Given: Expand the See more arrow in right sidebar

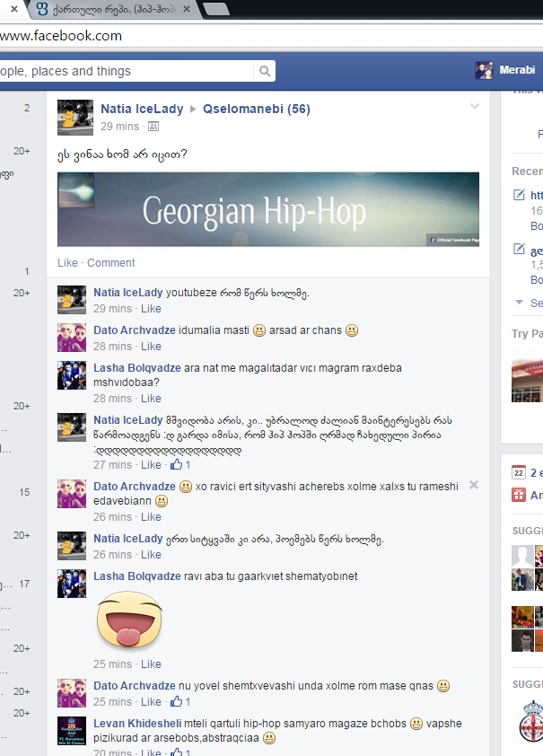Looking at the screenshot, I should tap(519, 303).
